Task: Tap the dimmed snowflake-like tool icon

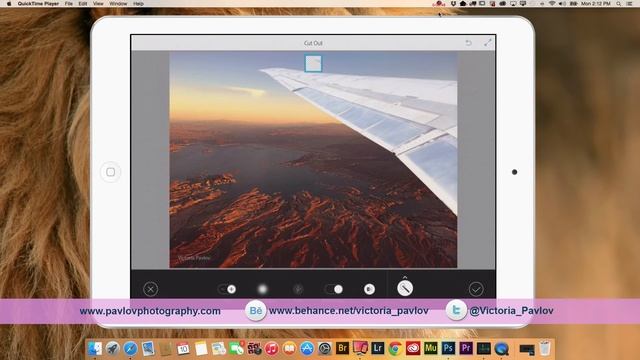Action: (298, 289)
